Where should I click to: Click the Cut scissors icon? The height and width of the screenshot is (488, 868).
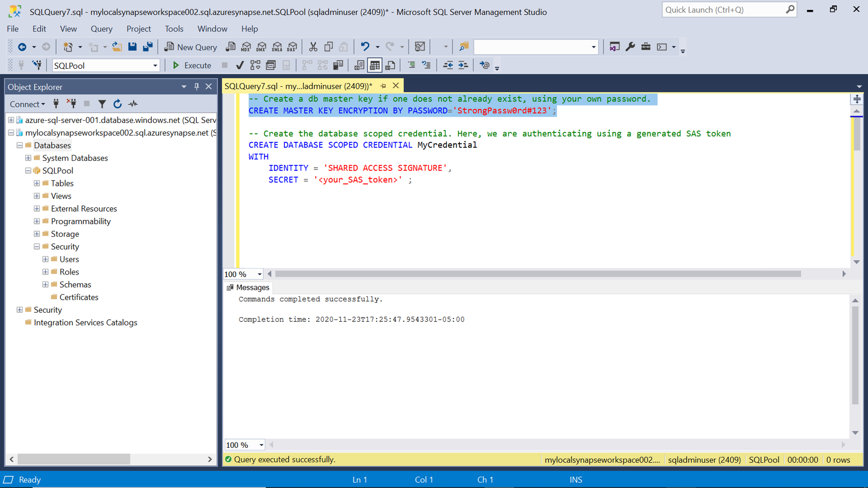click(x=313, y=47)
